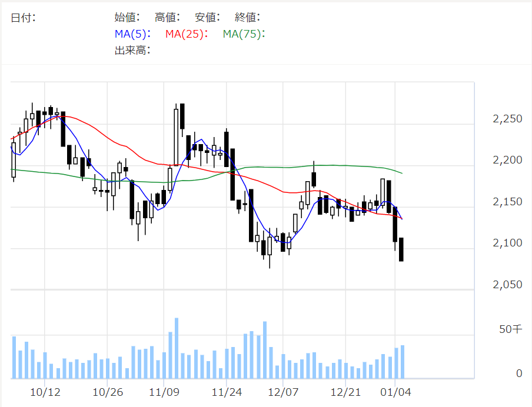532x407 pixels.
Task: Click the last volume bar after 01/04
Action: 403,362
